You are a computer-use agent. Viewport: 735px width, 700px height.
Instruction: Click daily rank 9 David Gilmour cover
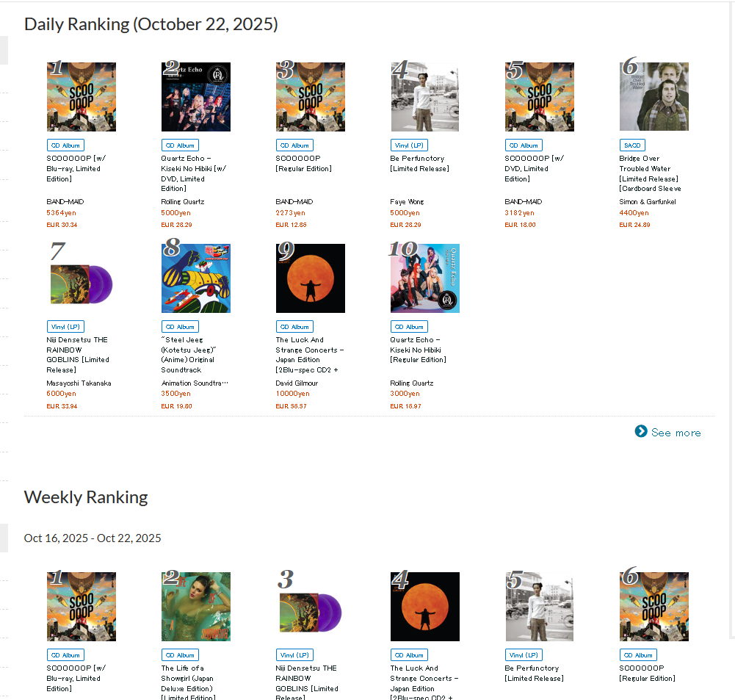[311, 278]
